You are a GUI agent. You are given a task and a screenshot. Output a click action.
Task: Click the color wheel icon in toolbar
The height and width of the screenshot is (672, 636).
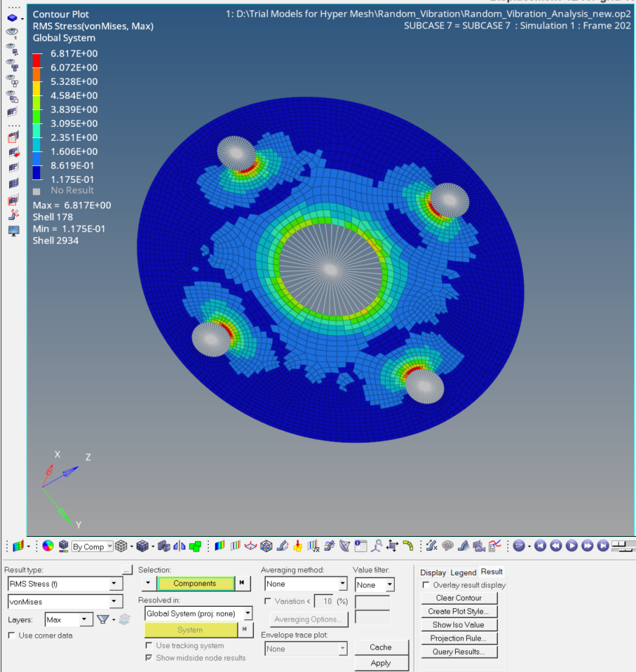click(48, 546)
